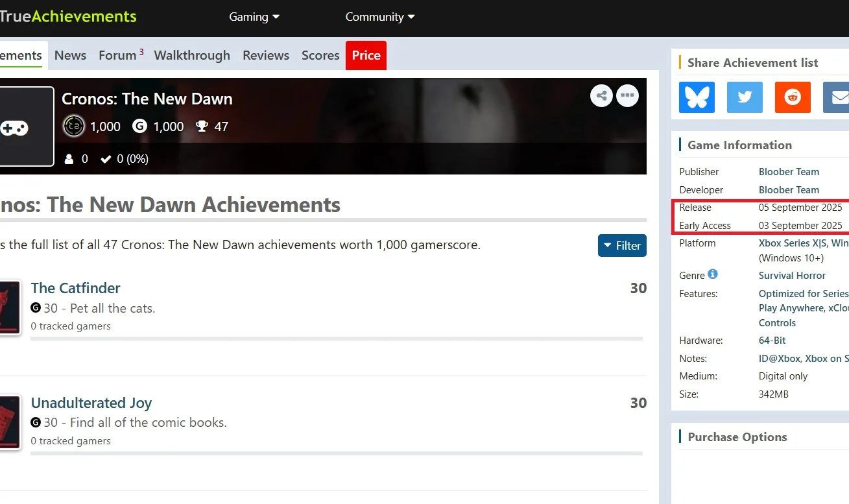Click the 342MB size value

[774, 394]
